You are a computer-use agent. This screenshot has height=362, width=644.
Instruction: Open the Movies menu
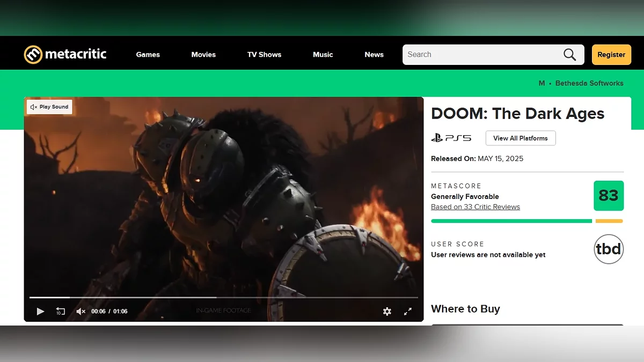point(203,55)
